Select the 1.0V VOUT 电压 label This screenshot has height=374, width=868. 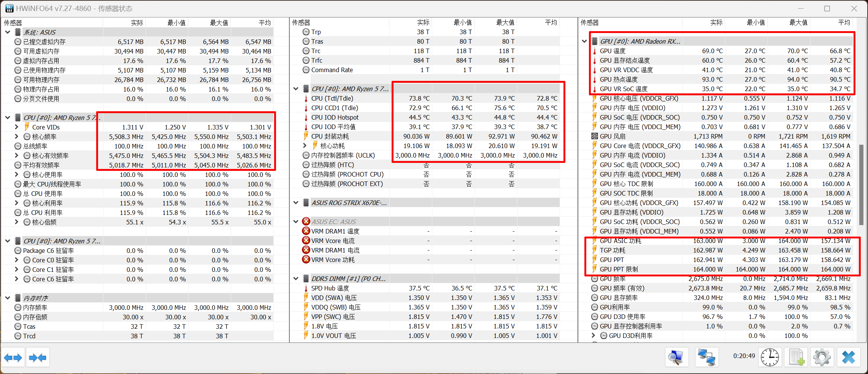click(334, 336)
